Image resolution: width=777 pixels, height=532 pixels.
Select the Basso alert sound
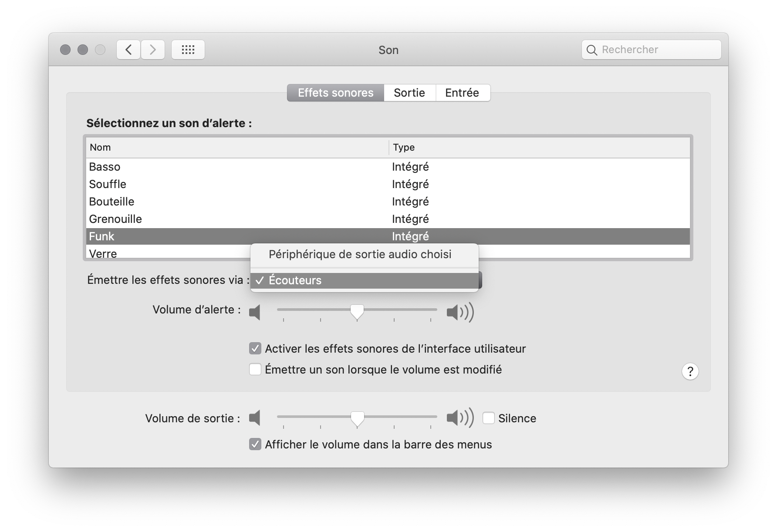pyautogui.click(x=388, y=167)
